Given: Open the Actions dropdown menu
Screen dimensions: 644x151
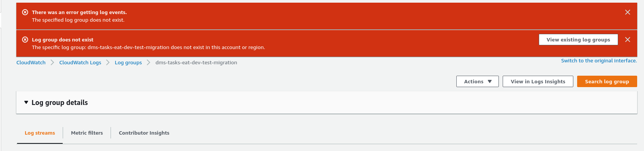Looking at the screenshot, I should click(478, 81).
